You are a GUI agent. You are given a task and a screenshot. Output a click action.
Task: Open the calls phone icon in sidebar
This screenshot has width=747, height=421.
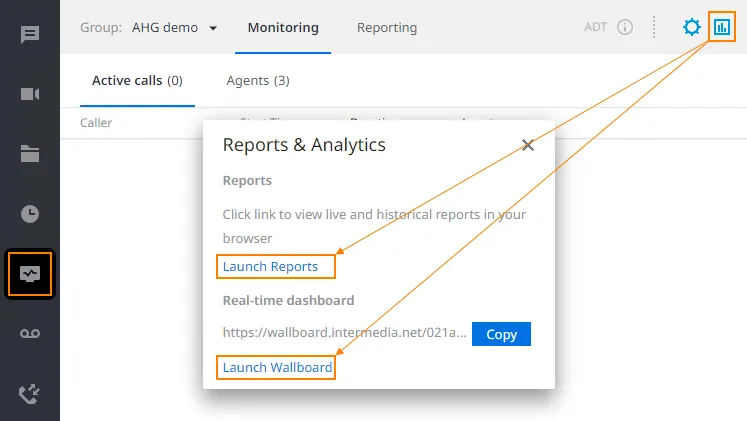pos(29,394)
